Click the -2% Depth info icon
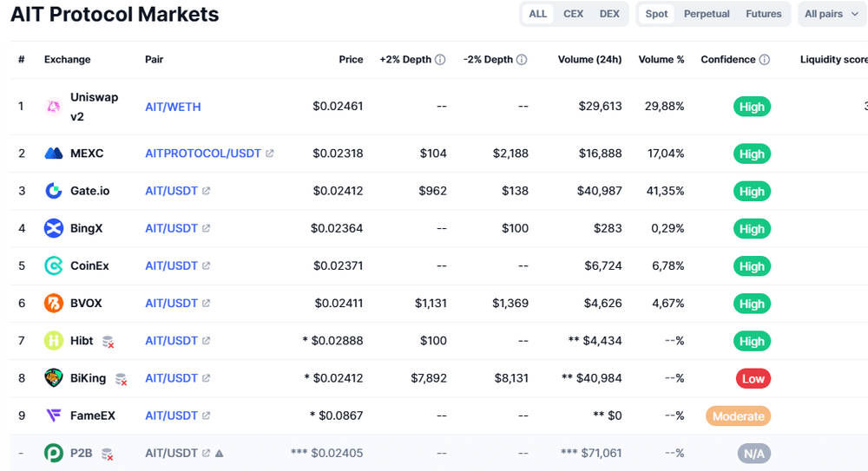 (x=522, y=59)
